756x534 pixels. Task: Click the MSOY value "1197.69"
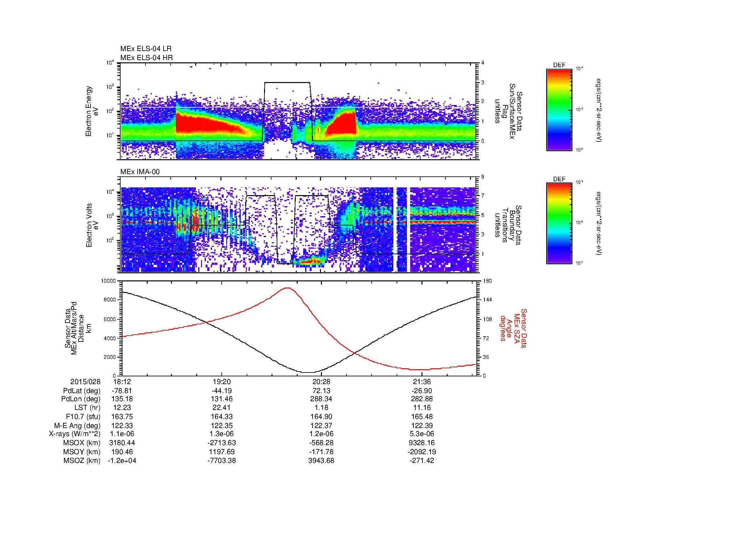(x=222, y=452)
